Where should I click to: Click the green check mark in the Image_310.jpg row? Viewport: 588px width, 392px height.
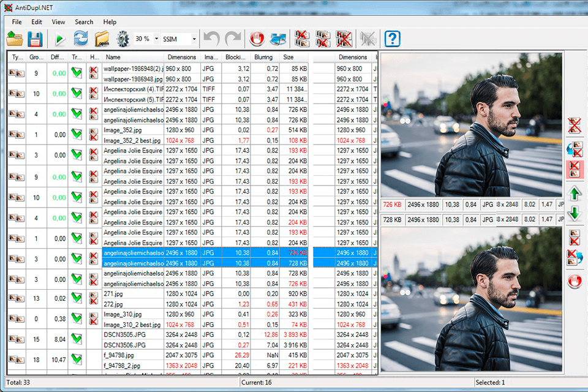tap(77, 318)
